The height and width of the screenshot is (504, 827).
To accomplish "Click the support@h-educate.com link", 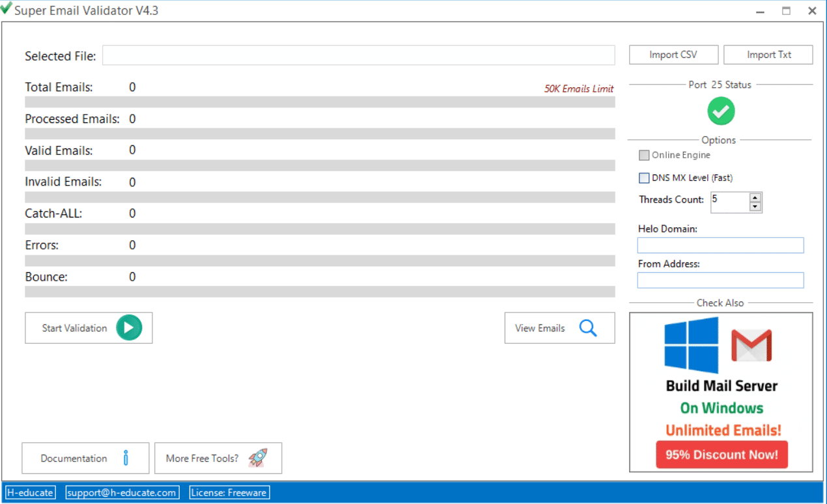I will [x=122, y=492].
